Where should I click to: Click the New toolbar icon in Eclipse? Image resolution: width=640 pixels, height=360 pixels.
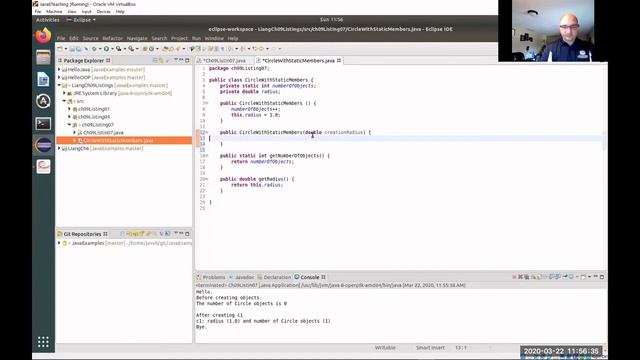60,49
